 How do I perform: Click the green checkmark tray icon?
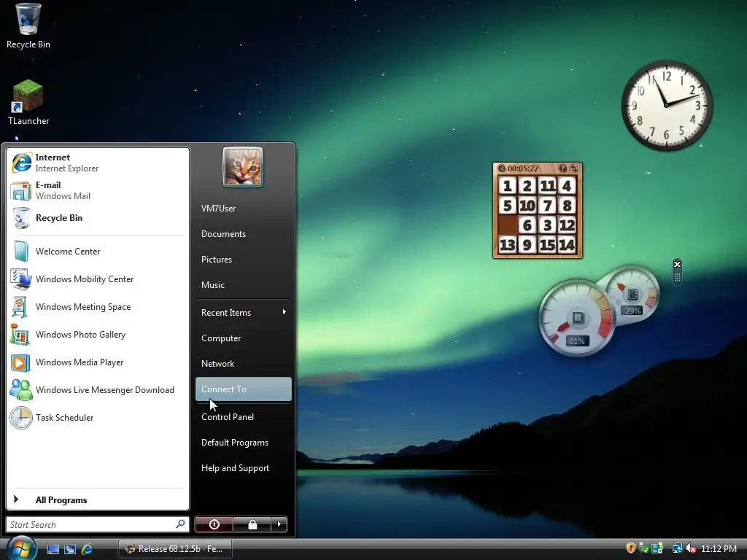644,548
